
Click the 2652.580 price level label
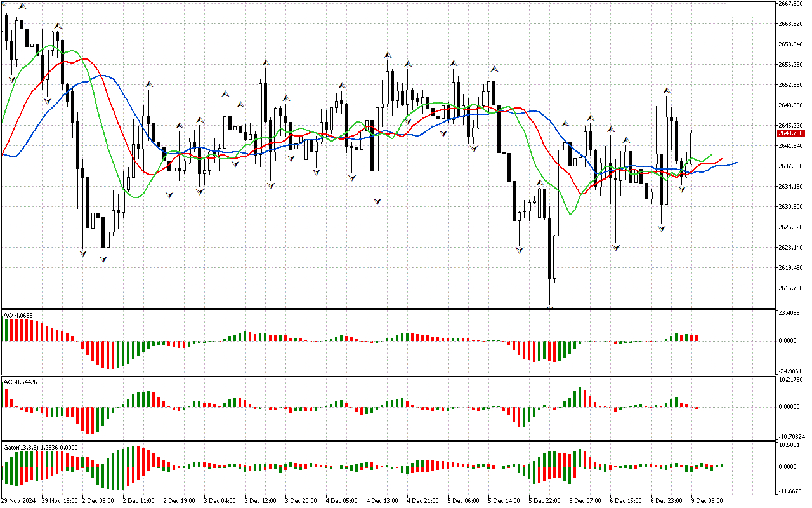pyautogui.click(x=790, y=84)
